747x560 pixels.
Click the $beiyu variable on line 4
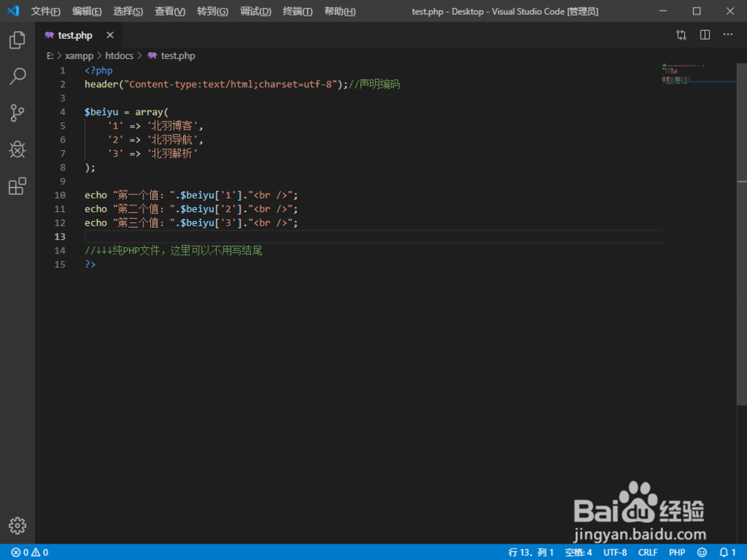click(101, 113)
